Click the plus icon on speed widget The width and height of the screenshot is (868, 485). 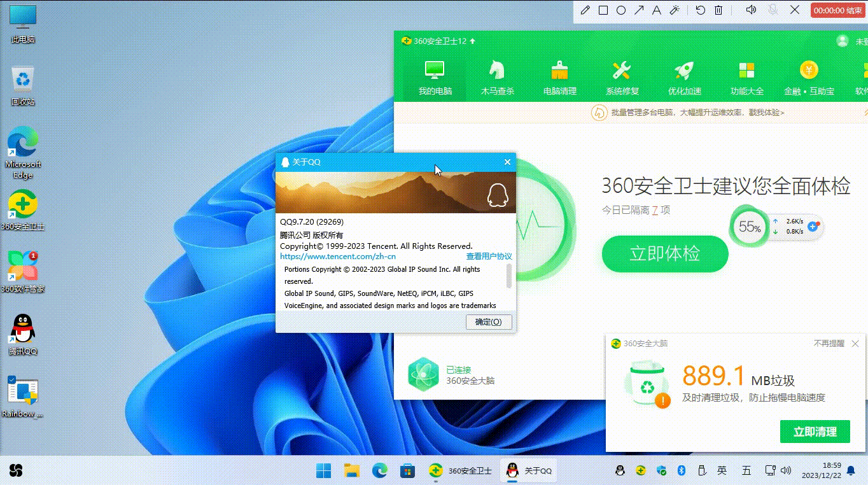click(813, 226)
